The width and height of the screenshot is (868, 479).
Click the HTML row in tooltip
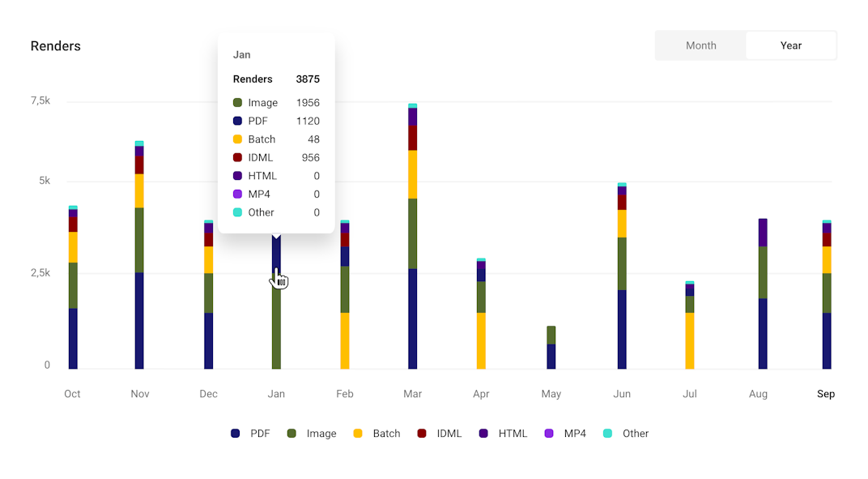(x=276, y=176)
